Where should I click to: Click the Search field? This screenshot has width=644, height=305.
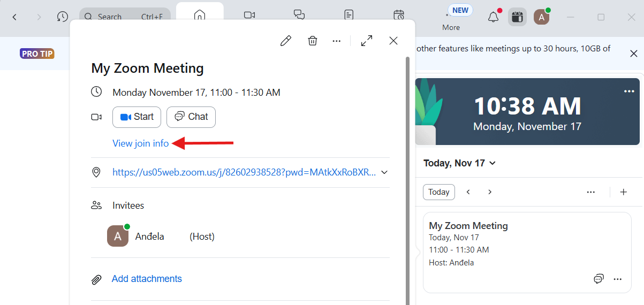coord(125,17)
